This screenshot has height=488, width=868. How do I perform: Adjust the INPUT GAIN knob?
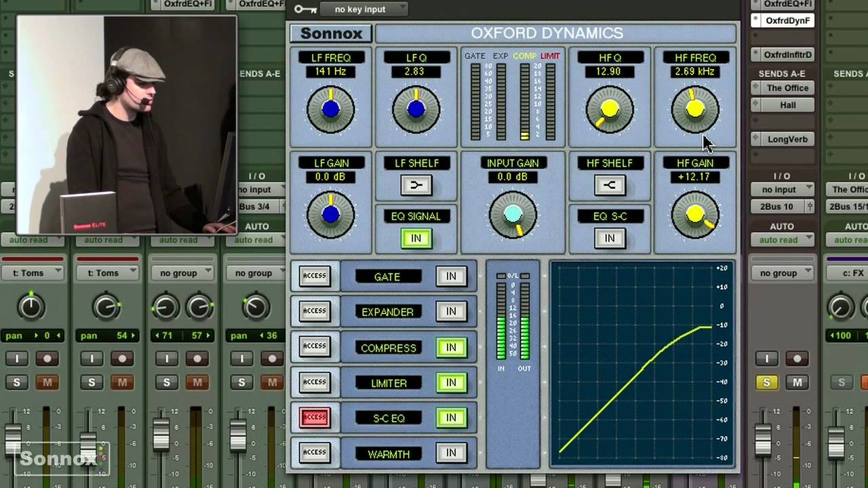[x=513, y=215]
